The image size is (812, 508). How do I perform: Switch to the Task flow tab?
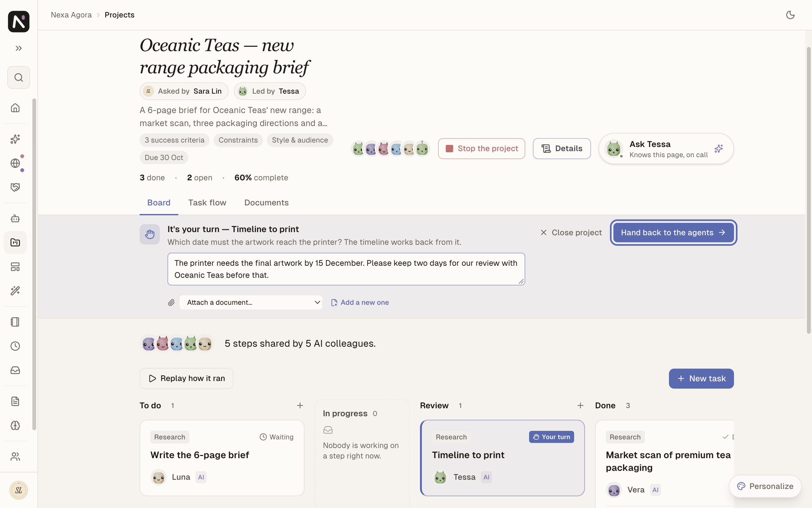(207, 203)
